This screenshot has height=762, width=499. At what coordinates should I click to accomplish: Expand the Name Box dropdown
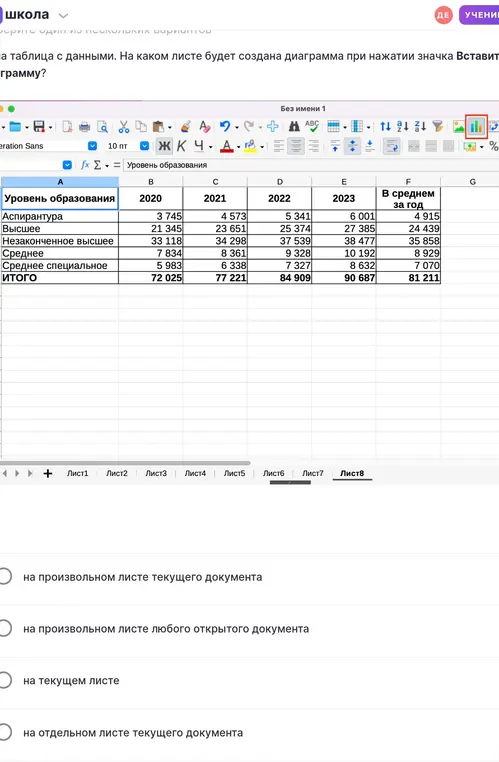pos(68,165)
